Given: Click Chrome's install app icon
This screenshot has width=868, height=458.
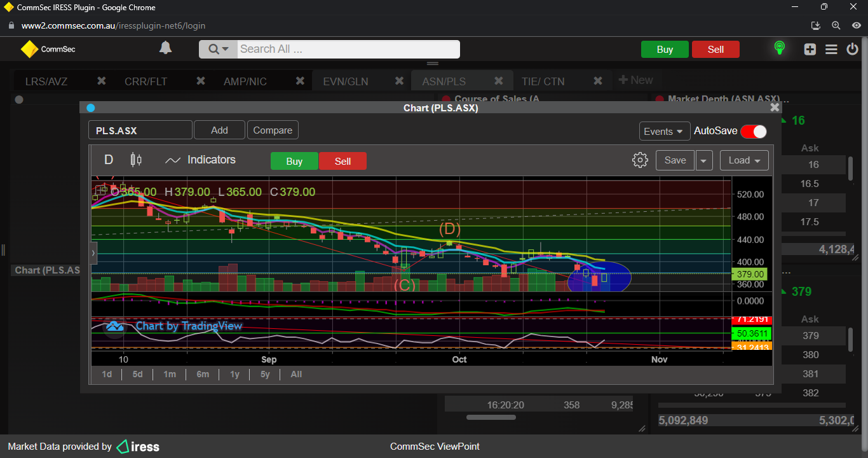Looking at the screenshot, I should 816,25.
